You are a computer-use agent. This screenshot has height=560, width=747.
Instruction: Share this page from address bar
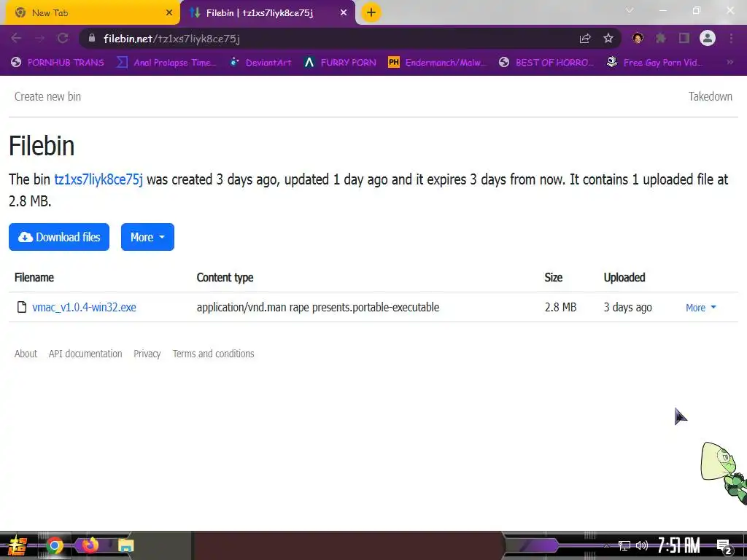585,39
